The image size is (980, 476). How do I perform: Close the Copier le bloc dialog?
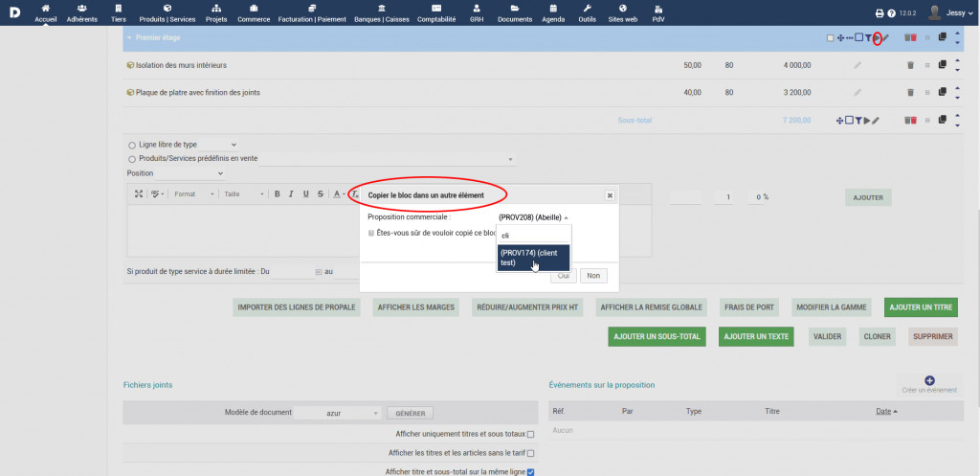tap(610, 195)
